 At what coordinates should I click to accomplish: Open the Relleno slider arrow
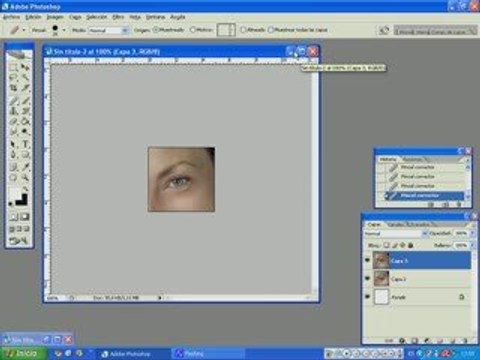pyautogui.click(x=472, y=245)
